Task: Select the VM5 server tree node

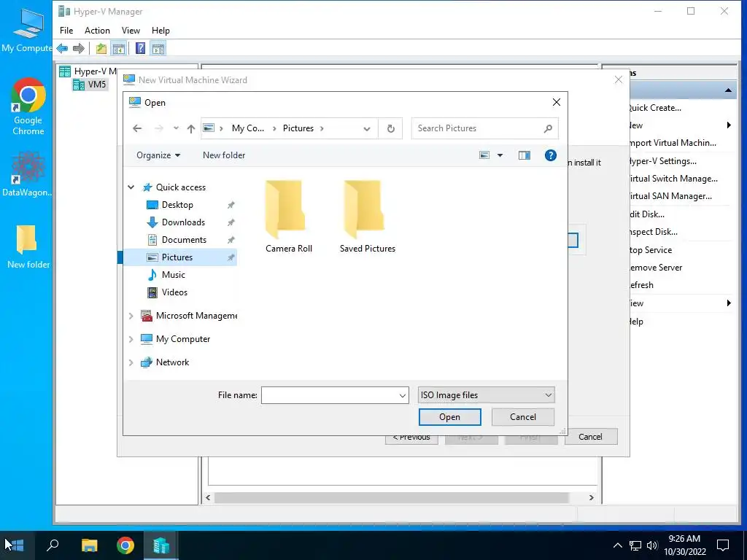Action: click(x=90, y=85)
